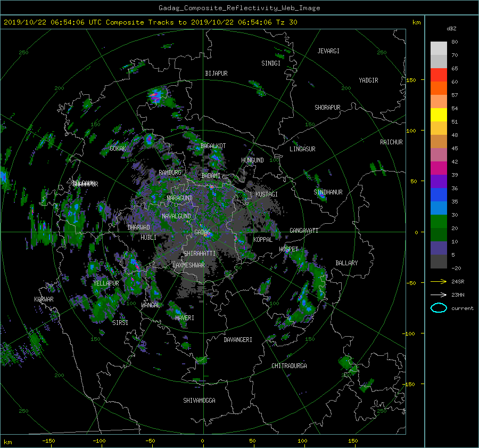
Task: Click the SINDHANUR city label
Action: (x=328, y=192)
